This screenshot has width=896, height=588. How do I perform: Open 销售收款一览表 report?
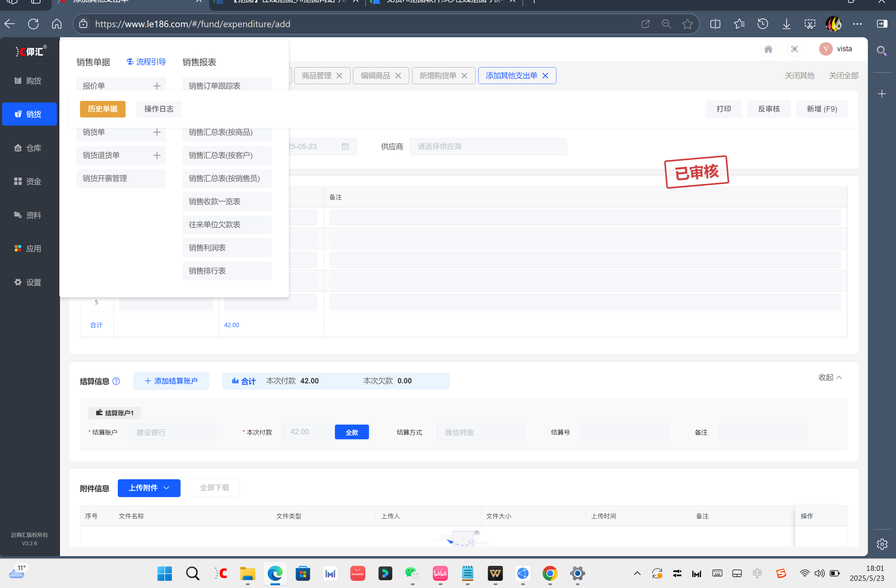tap(227, 202)
